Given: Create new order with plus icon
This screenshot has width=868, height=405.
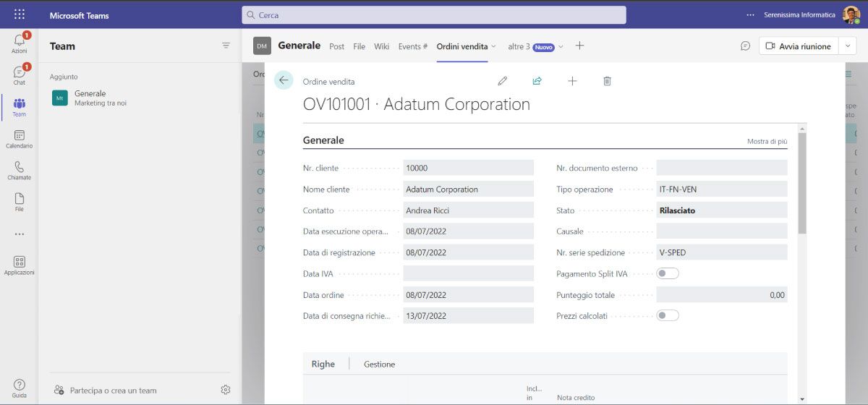Looking at the screenshot, I should [572, 81].
